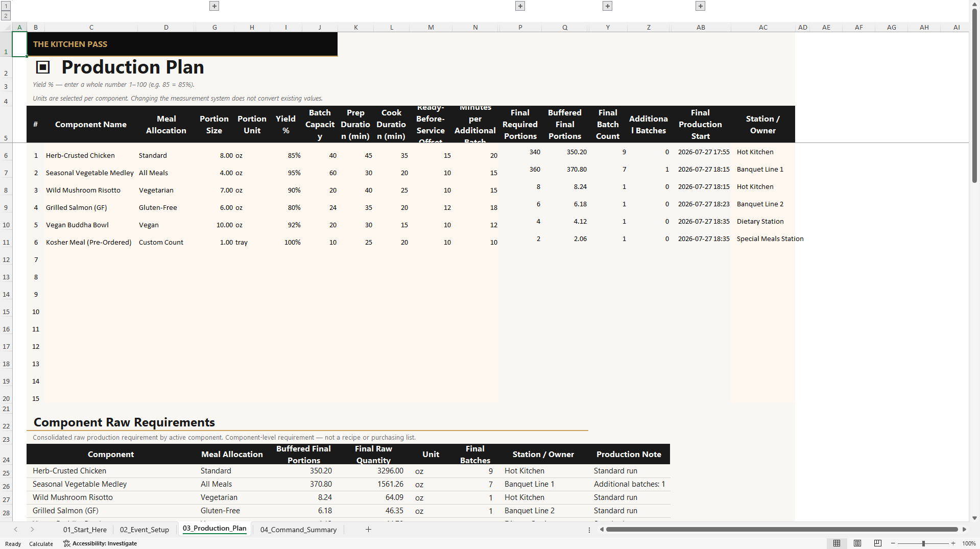Add a new sheet with the plus button
980x549 pixels.
point(368,530)
